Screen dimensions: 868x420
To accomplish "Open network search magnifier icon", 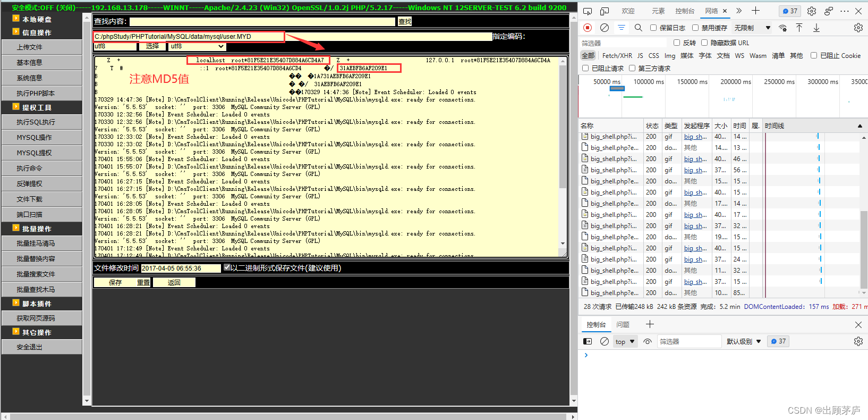I will [x=639, y=28].
